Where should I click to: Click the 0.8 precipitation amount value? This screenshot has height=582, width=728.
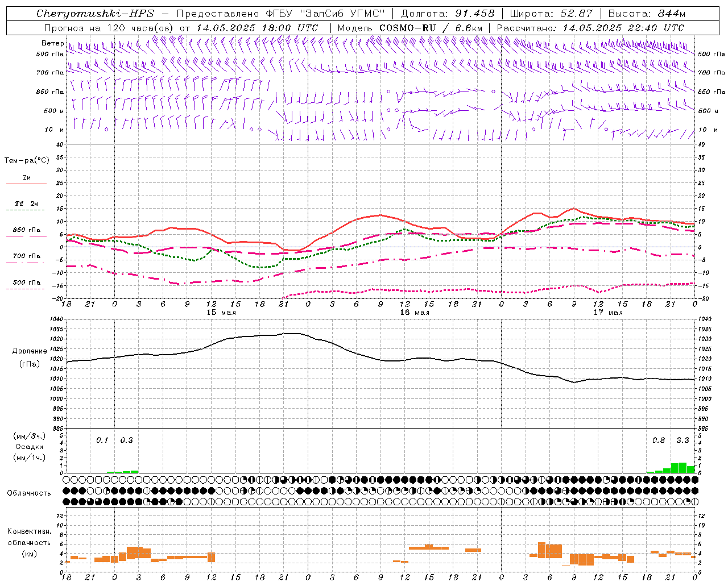tap(659, 440)
